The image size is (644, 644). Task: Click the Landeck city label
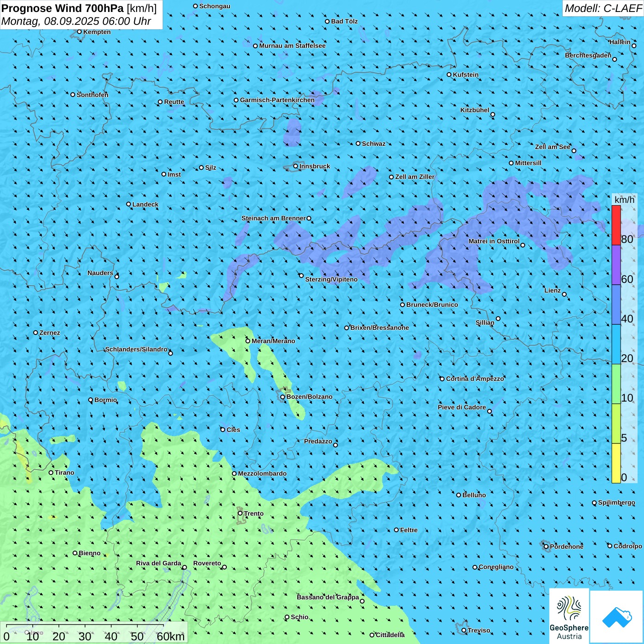145,204
